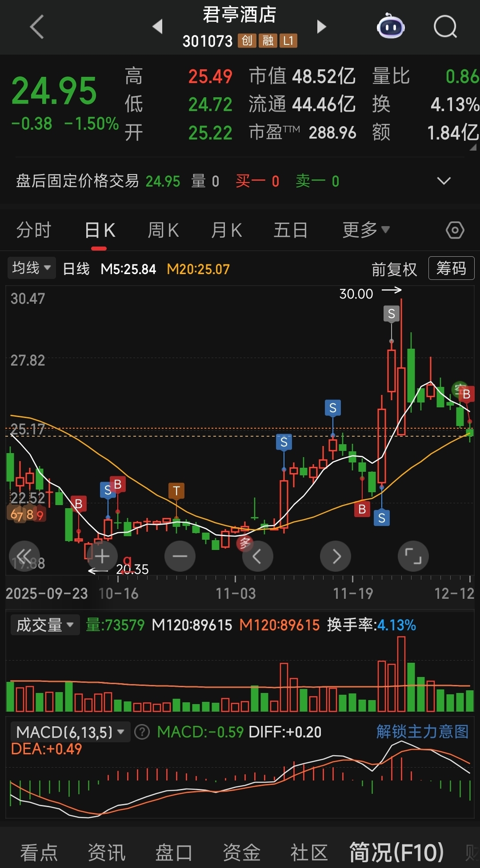Tap the orange T marker on chart
The image size is (480, 868).
click(176, 491)
